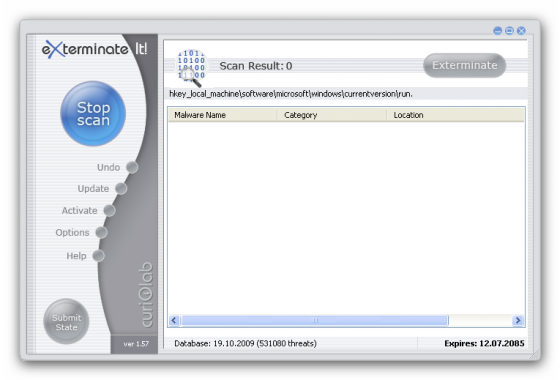560x380 pixels.
Task: Click the round button next to Activate
Action: 109,211
